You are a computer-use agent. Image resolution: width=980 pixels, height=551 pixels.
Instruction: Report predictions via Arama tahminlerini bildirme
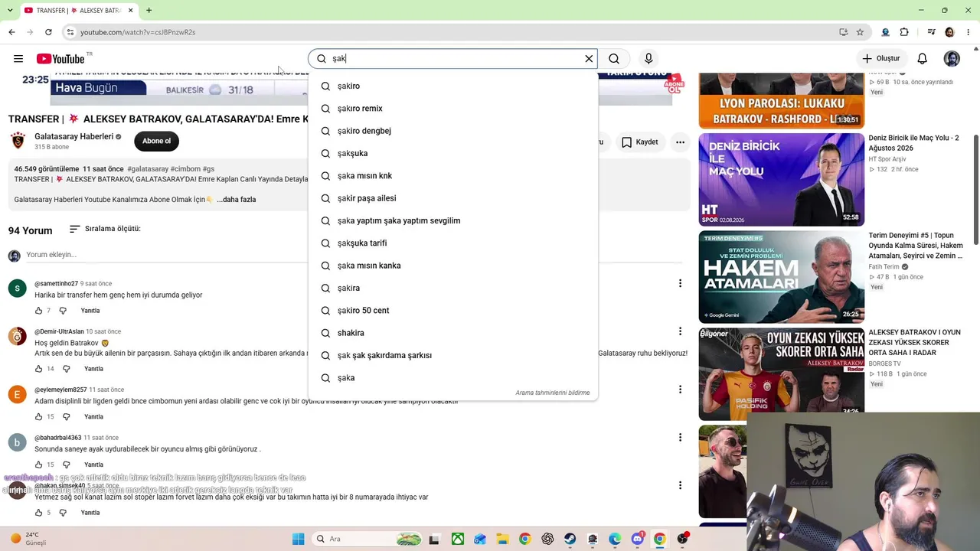pos(553,393)
